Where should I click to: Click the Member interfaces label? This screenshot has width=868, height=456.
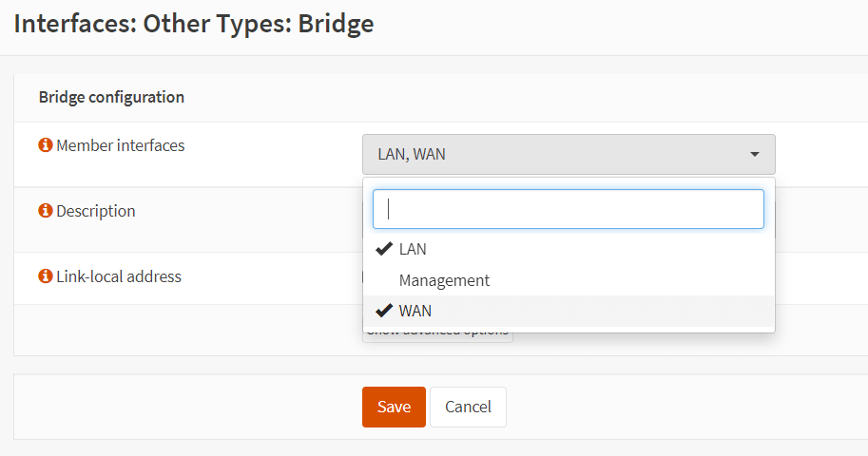pos(121,146)
